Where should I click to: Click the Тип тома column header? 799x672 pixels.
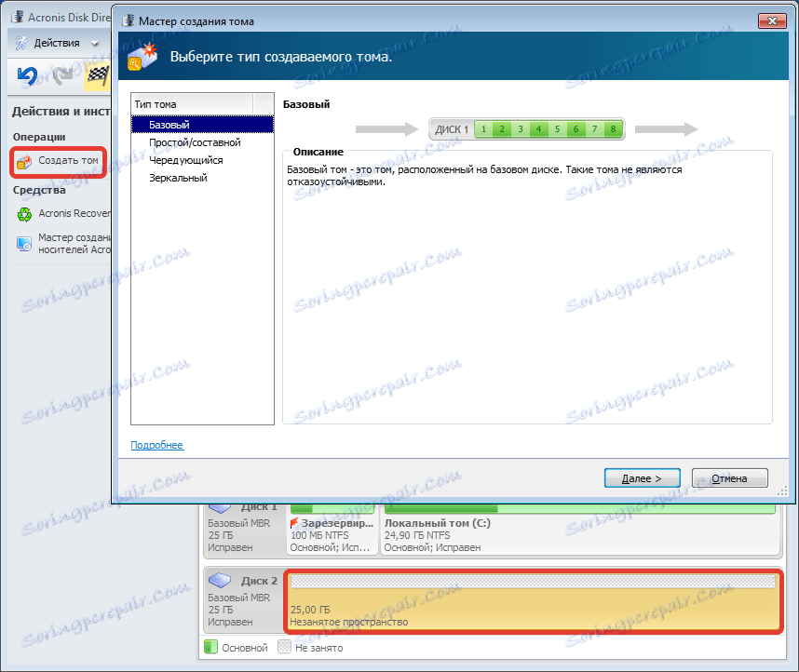pyautogui.click(x=192, y=104)
